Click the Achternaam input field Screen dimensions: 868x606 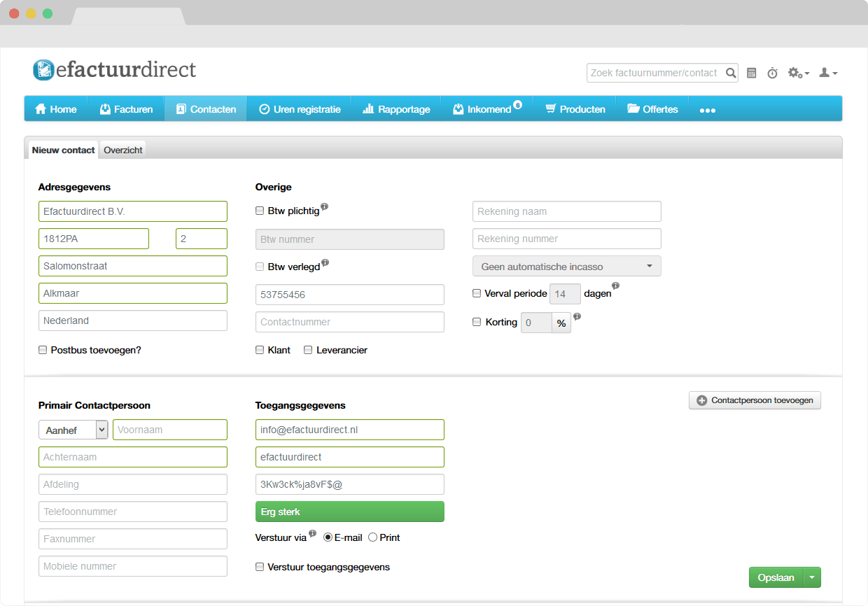133,457
